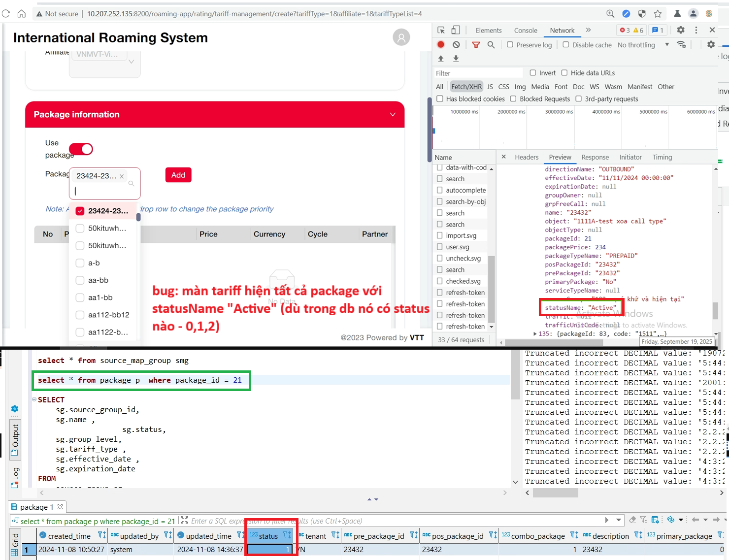Click the network Filter text field
Image resolution: width=729 pixels, height=560 pixels.
click(x=478, y=73)
